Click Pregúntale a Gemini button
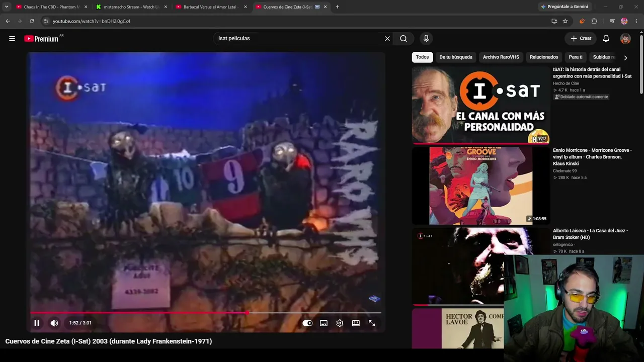 564,7
